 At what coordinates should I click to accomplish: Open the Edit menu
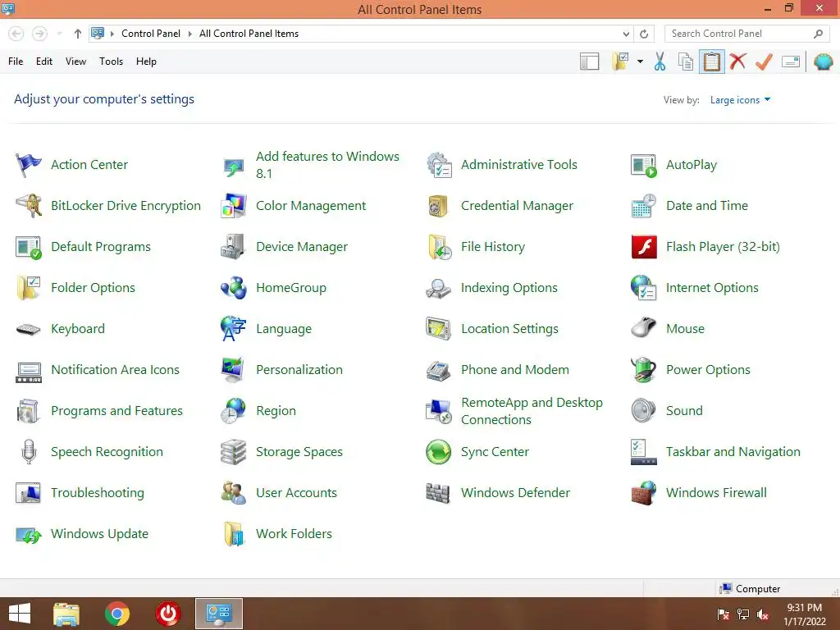coord(44,62)
